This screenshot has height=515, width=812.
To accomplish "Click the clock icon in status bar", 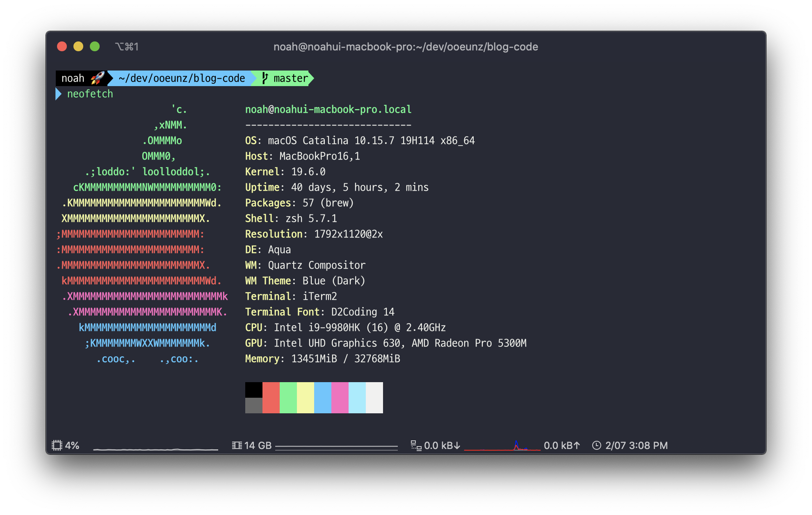I will click(596, 445).
